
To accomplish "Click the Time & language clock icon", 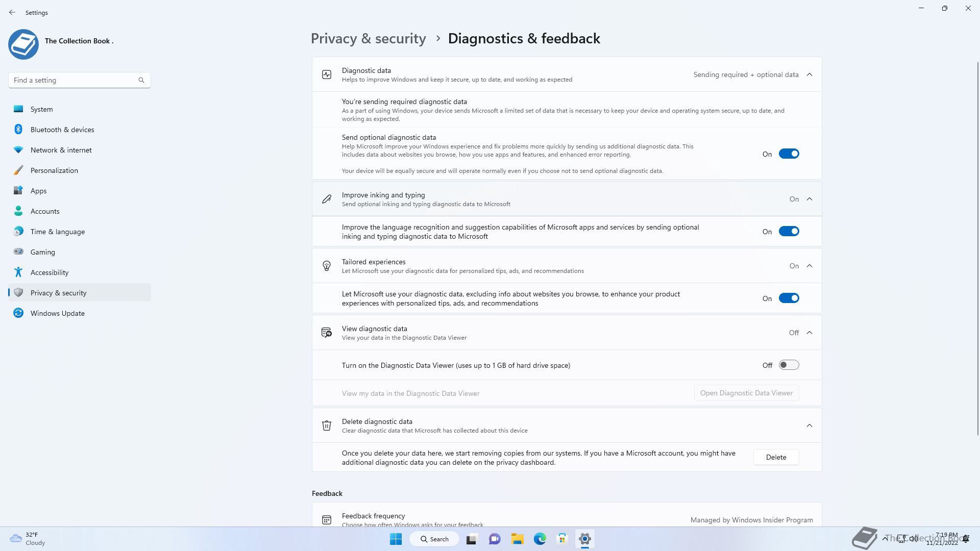I will (x=18, y=231).
